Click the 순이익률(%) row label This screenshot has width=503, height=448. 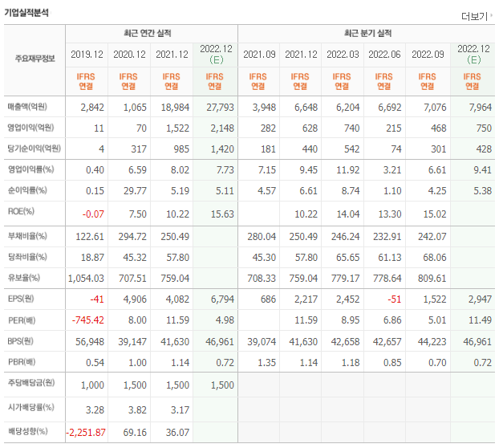click(27, 190)
